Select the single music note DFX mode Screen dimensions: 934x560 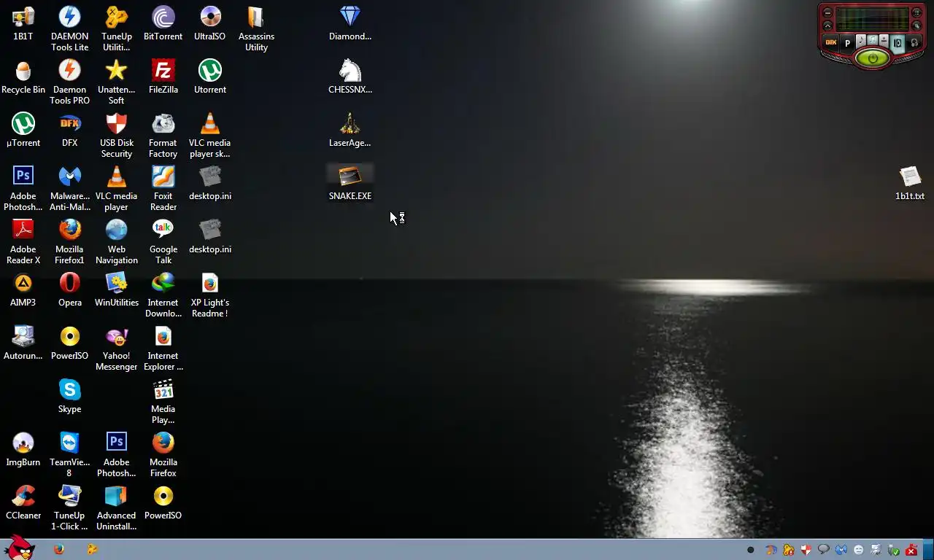click(x=861, y=40)
